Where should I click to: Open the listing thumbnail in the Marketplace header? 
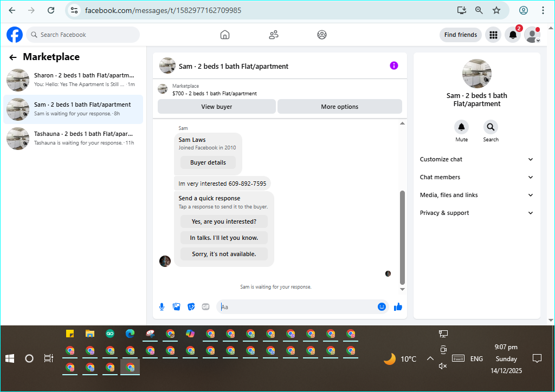[x=163, y=89]
